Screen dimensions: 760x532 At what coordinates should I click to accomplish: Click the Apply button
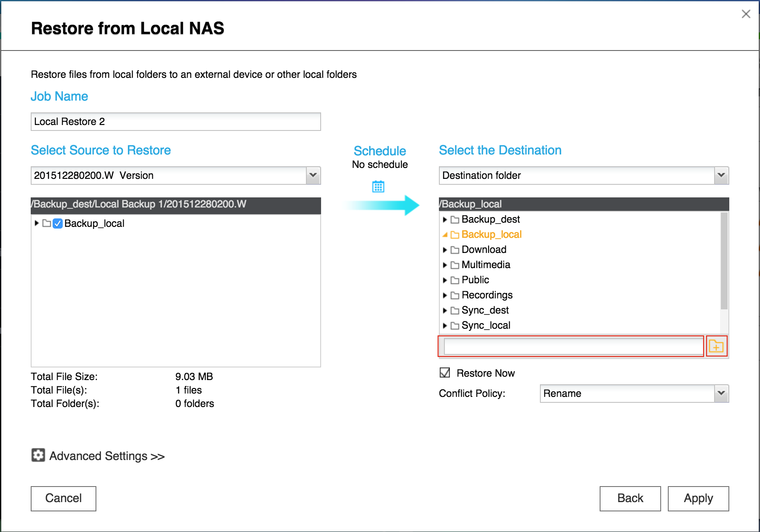click(x=698, y=498)
